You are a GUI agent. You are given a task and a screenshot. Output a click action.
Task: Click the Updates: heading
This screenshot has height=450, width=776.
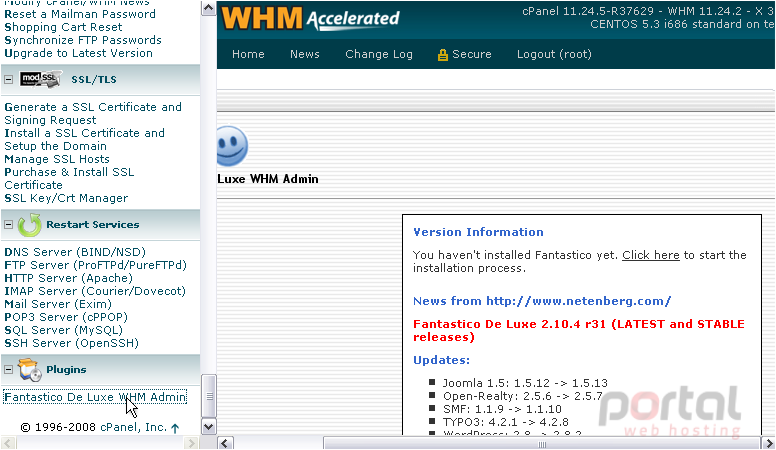click(441, 360)
